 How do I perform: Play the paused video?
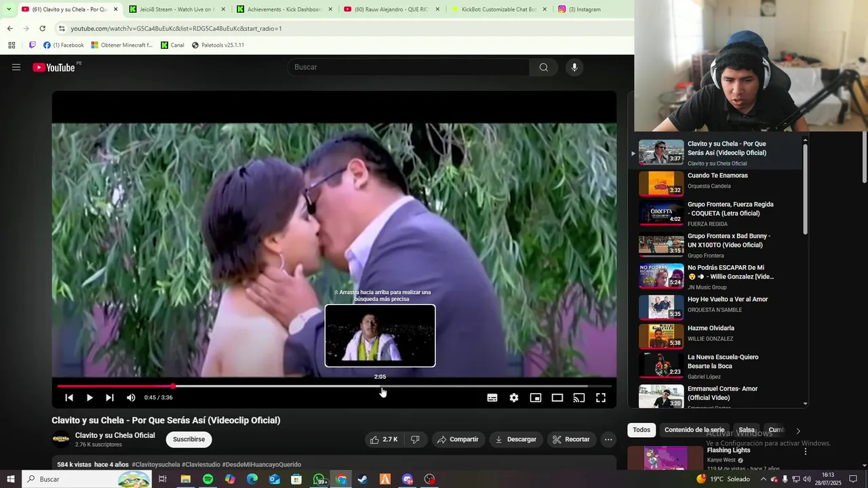[90, 398]
